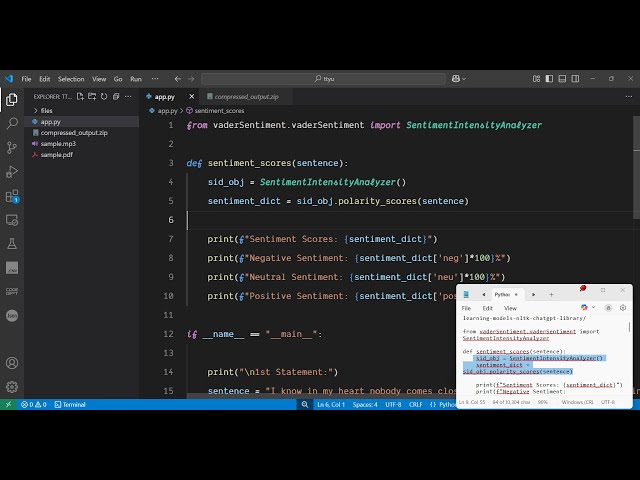Image resolution: width=640 pixels, height=480 pixels.
Task: Change indentation via Spaces: 4
Action: pyautogui.click(x=365, y=404)
